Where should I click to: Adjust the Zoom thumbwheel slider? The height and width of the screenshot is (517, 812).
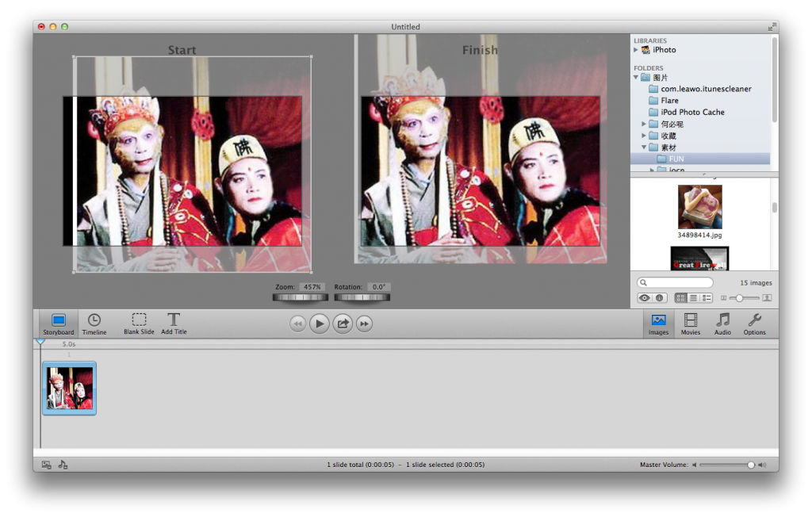[x=301, y=297]
